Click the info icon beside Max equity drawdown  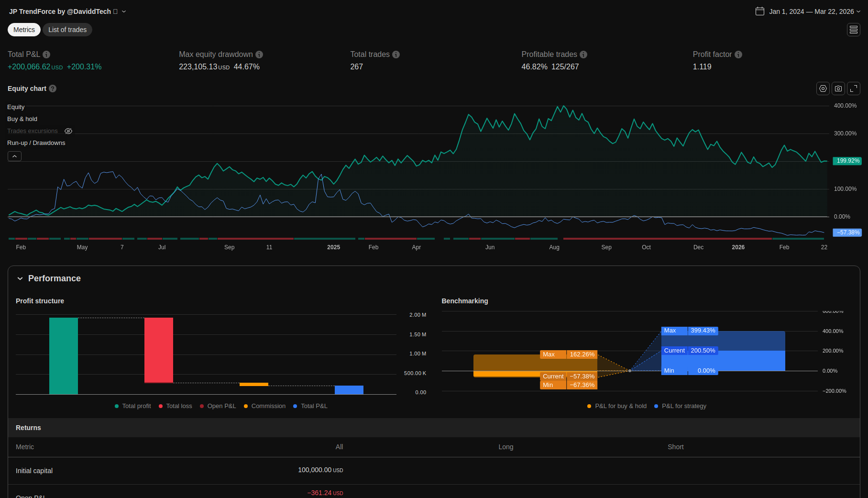click(x=259, y=55)
